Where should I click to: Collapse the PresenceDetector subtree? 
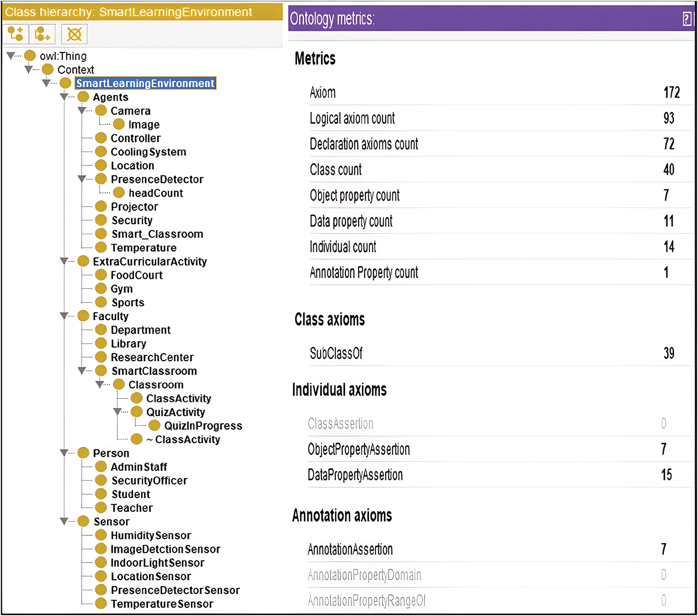pyautogui.click(x=82, y=179)
